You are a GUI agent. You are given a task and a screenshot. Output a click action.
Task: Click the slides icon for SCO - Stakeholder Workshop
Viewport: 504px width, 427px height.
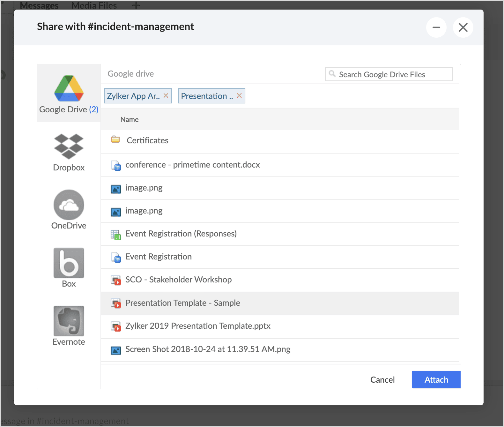tap(116, 280)
